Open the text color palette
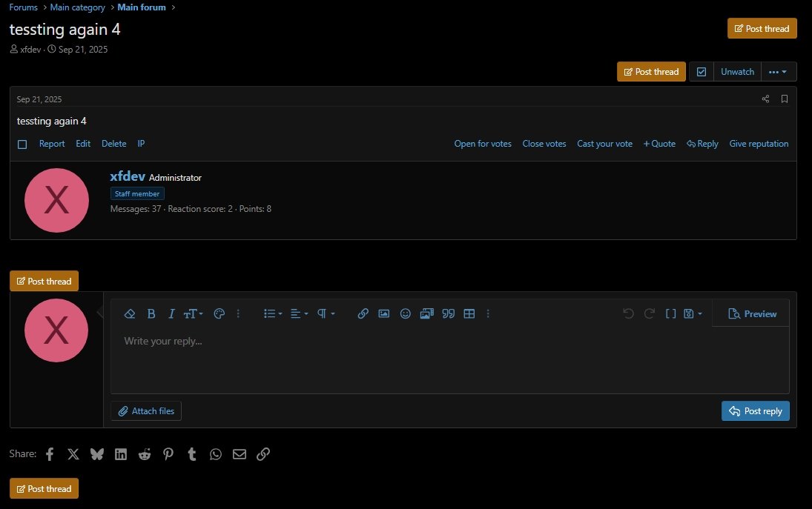 pos(219,313)
